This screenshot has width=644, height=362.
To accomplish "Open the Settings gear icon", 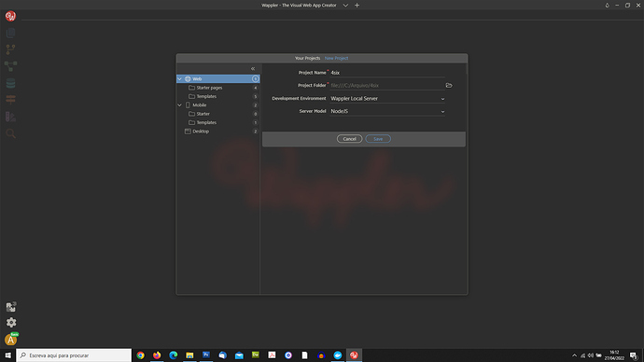I will tap(11, 323).
